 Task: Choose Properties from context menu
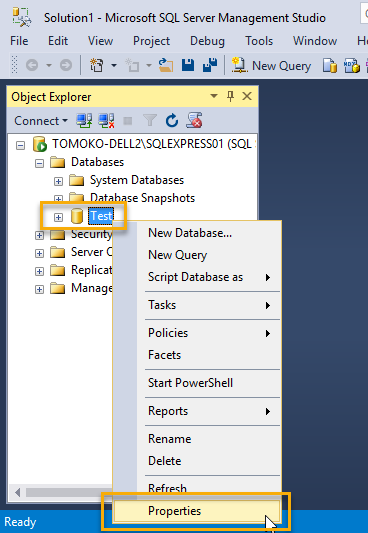click(x=197, y=511)
